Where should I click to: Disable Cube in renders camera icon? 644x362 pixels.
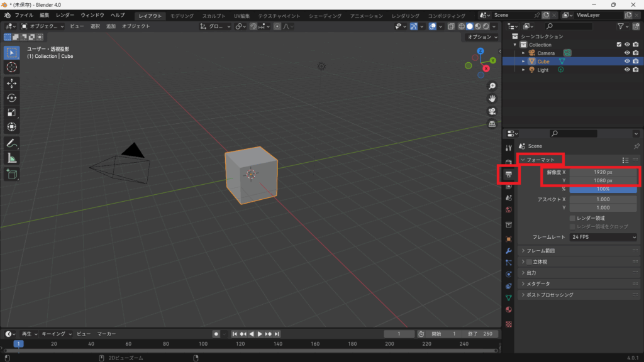click(635, 61)
